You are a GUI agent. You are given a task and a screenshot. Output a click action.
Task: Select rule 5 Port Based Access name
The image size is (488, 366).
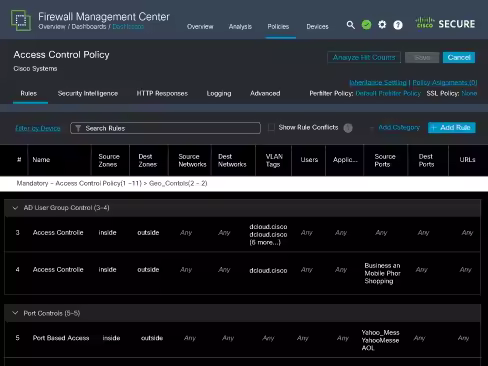tap(61, 338)
